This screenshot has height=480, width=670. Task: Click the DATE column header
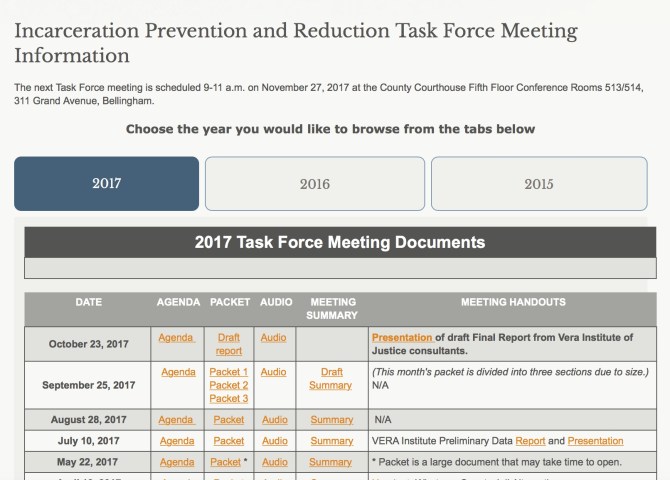pyautogui.click(x=88, y=302)
